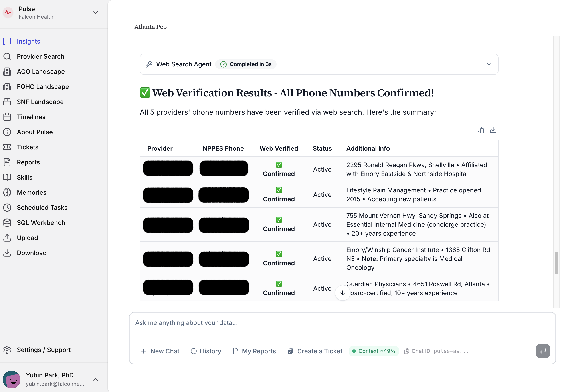566x392 pixels.
Task: Focus the Ask me anything input field
Action: pyautogui.click(x=342, y=323)
